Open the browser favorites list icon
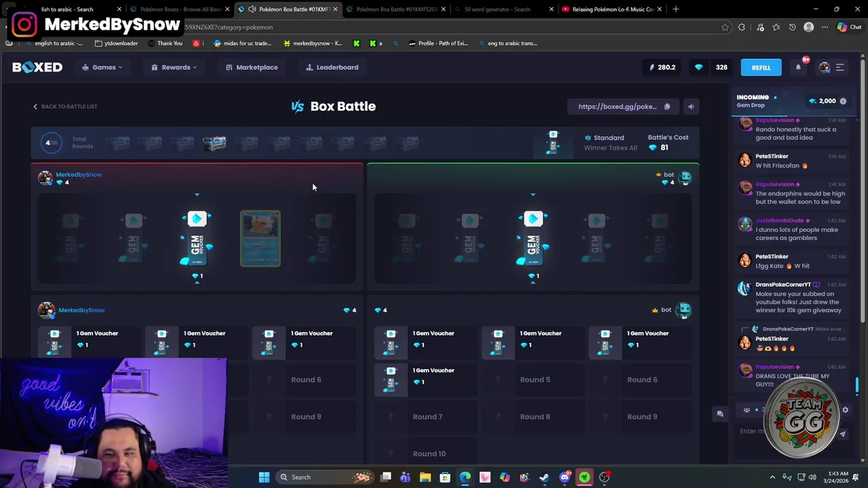 pos(776,27)
